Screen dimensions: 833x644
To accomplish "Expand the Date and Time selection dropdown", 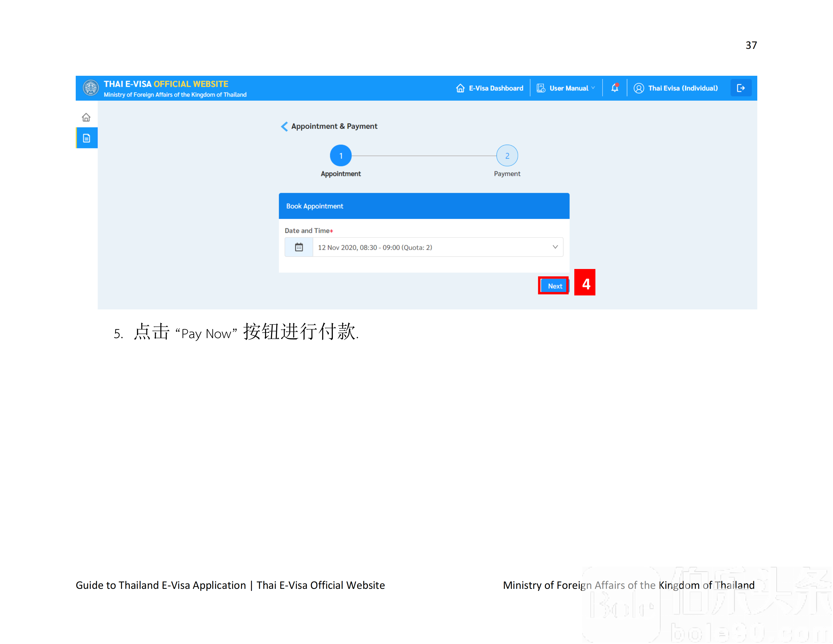I will click(x=555, y=247).
